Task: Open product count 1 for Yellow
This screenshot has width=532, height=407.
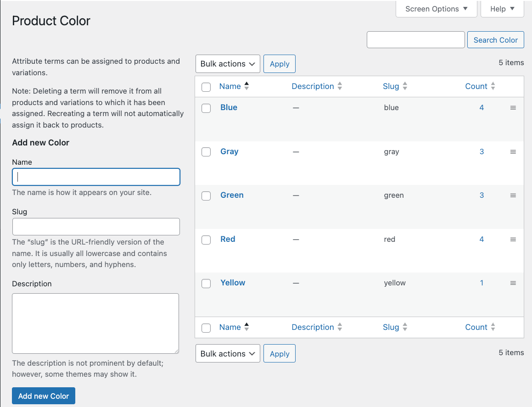Action: coord(482,283)
